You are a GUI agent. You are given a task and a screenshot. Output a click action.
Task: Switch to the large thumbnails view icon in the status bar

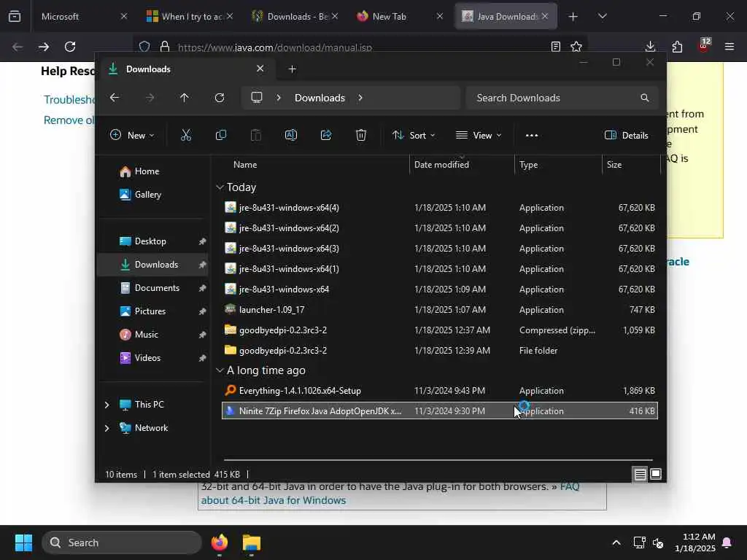[x=656, y=474]
